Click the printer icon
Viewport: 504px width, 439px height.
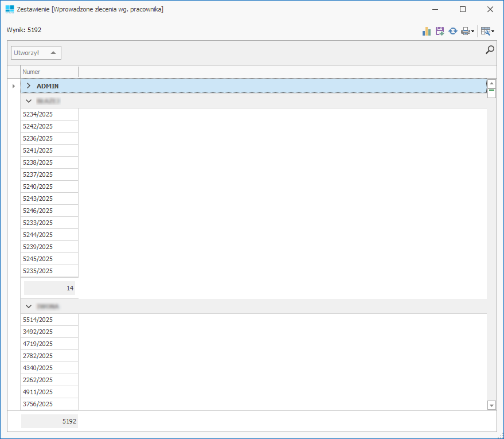pyautogui.click(x=465, y=32)
